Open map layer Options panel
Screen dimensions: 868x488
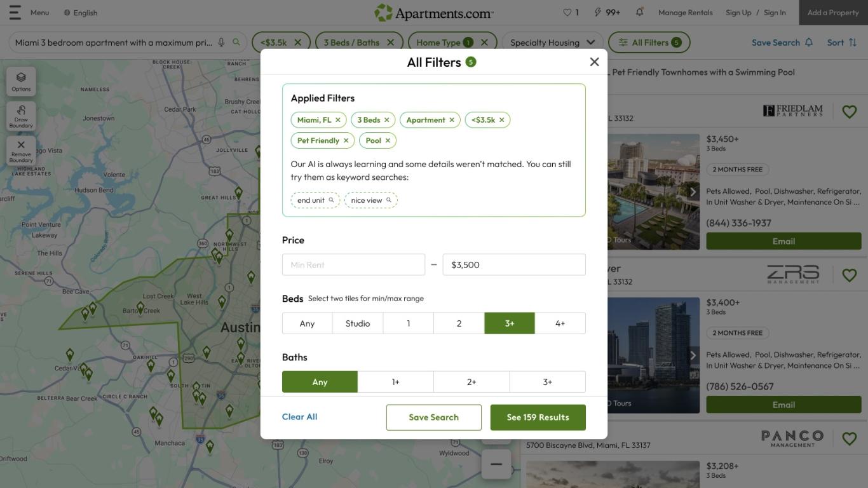pyautogui.click(x=21, y=80)
